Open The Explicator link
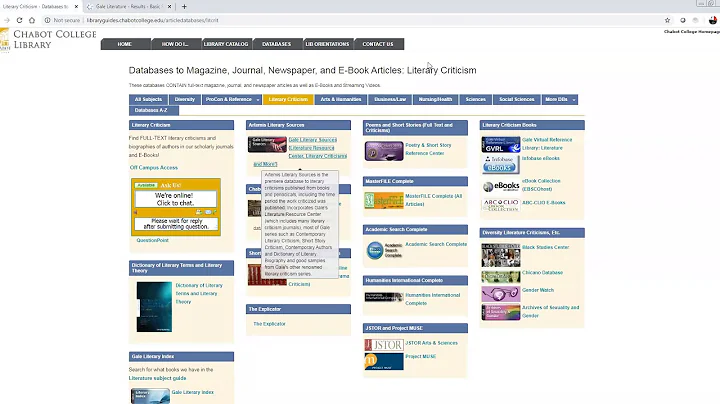The height and width of the screenshot is (404, 720). click(270, 324)
